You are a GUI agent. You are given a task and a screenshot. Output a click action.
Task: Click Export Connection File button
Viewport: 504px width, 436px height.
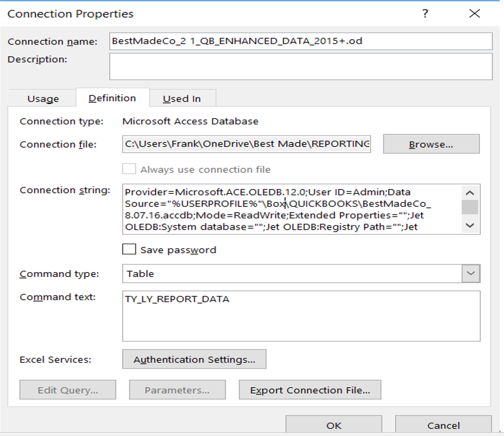tap(310, 390)
